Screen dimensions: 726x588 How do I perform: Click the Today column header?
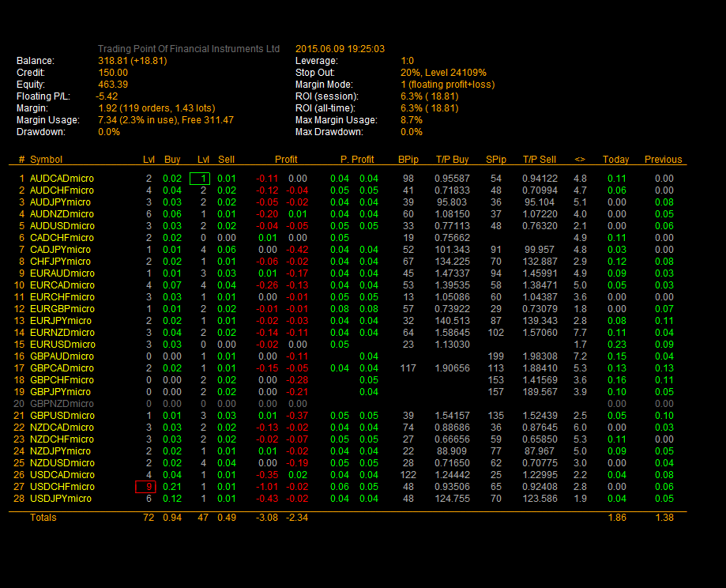[x=615, y=160]
